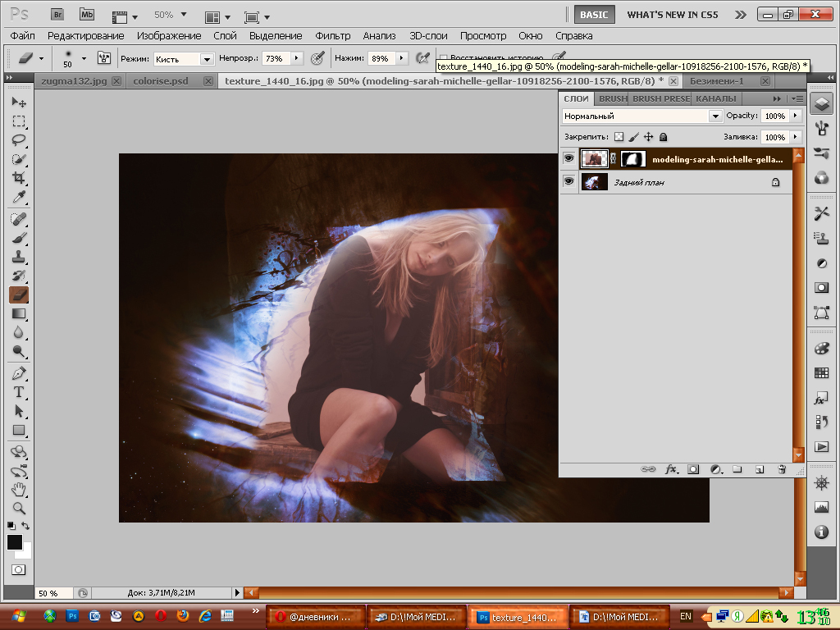
Task: Create a new layer group folder
Action: pyautogui.click(x=737, y=469)
